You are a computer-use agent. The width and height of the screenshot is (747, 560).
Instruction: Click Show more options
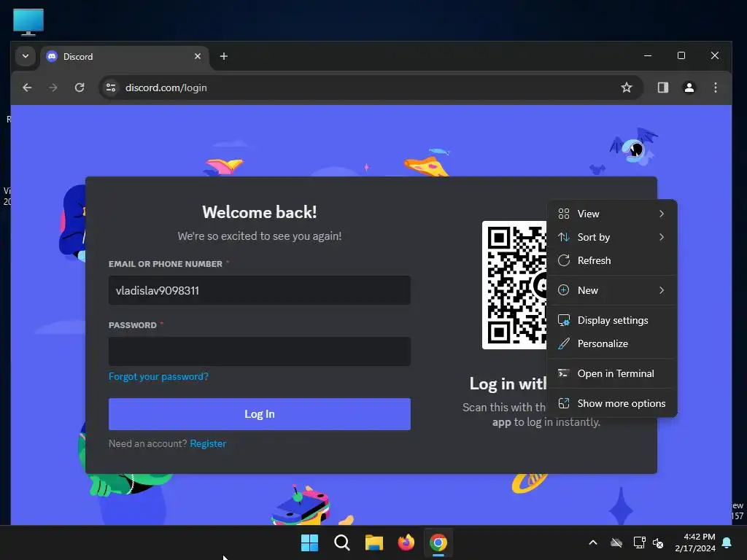[x=612, y=404]
